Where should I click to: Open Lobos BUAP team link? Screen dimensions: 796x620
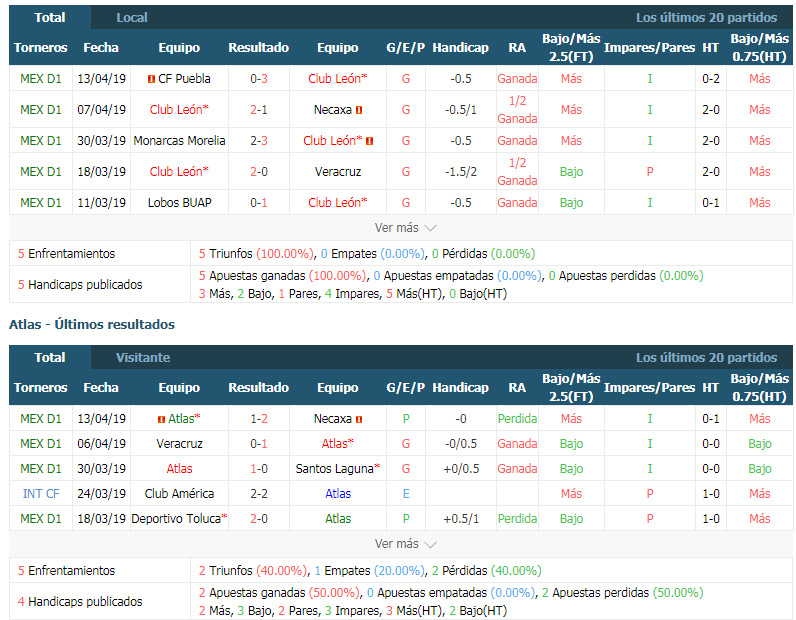[179, 203]
